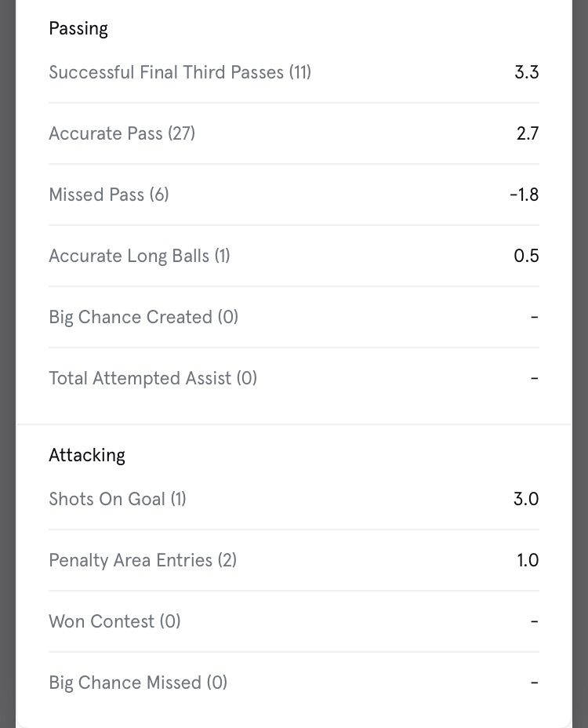Screen dimensions: 588x728
Task: Click the 2.7 value for Accurate Pass
Action: coord(527,134)
